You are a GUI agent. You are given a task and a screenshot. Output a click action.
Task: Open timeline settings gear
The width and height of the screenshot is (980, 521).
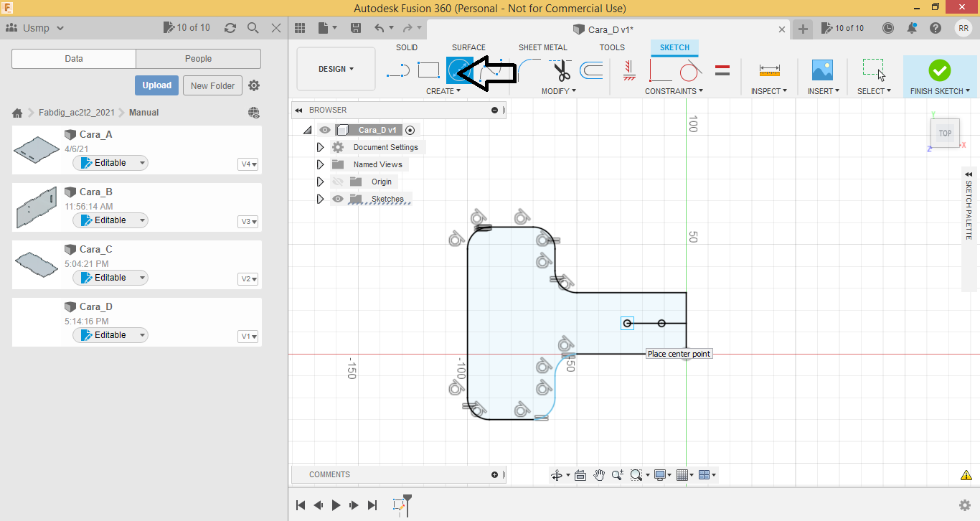(x=965, y=505)
